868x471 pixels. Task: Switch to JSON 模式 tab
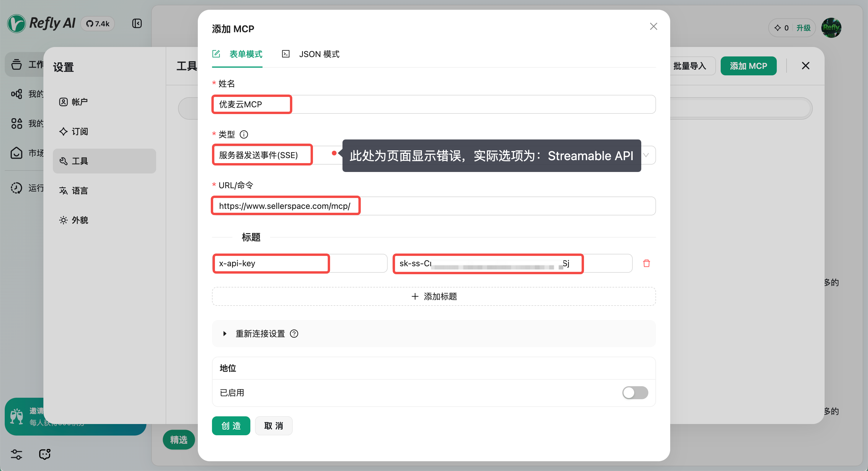[x=311, y=54]
